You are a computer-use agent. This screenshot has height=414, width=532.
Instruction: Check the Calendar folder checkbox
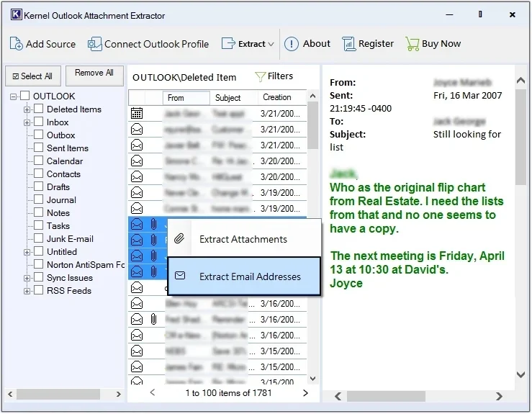tap(39, 161)
